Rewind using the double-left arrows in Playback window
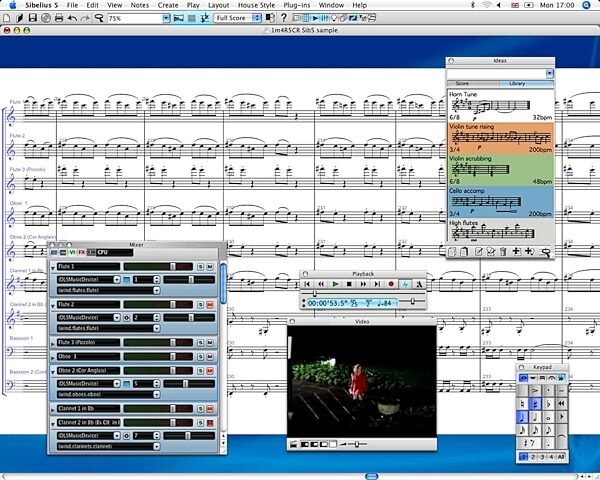The image size is (600, 480). coord(321,284)
